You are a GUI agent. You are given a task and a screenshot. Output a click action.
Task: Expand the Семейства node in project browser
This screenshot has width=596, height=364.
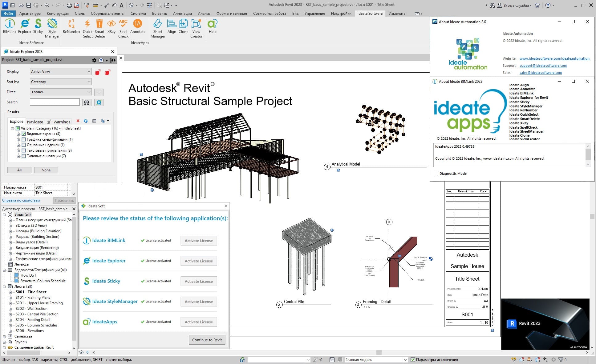click(x=4, y=337)
